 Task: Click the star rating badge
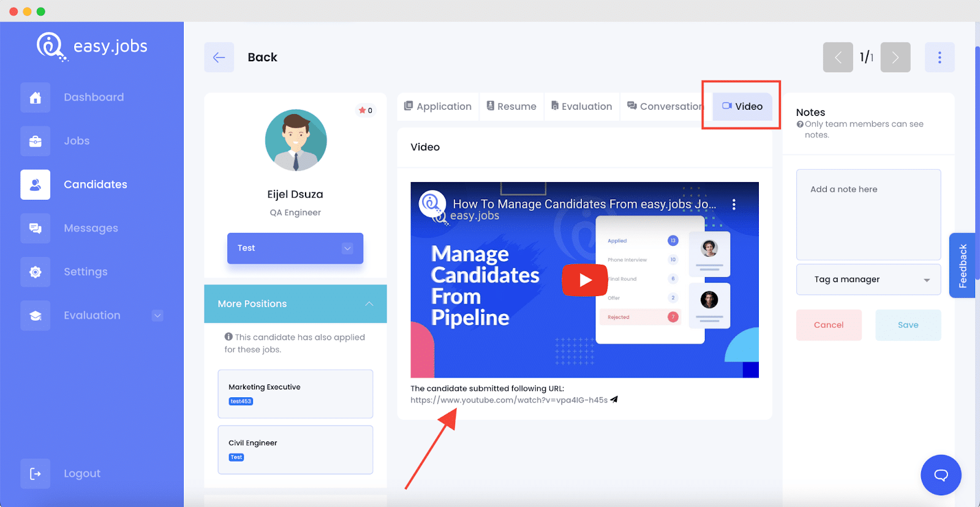[x=366, y=110]
